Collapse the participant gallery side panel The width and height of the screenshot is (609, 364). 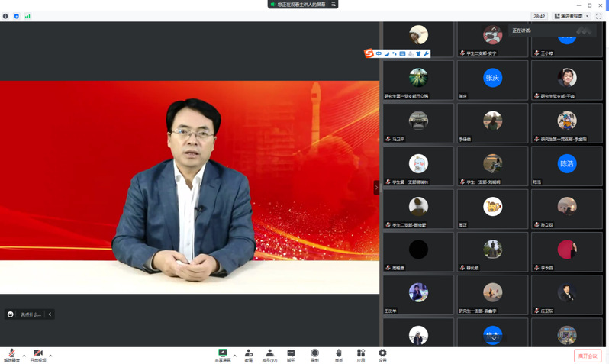375,187
